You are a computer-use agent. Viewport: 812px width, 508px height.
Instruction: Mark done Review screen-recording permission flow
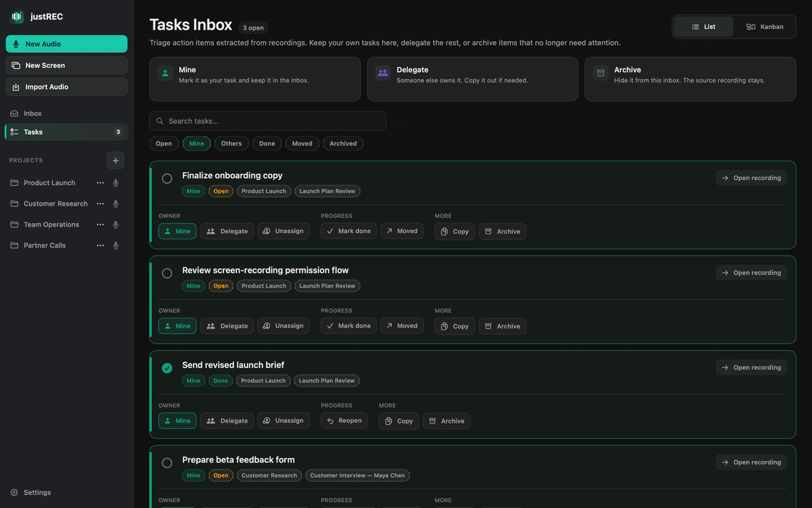pos(348,326)
